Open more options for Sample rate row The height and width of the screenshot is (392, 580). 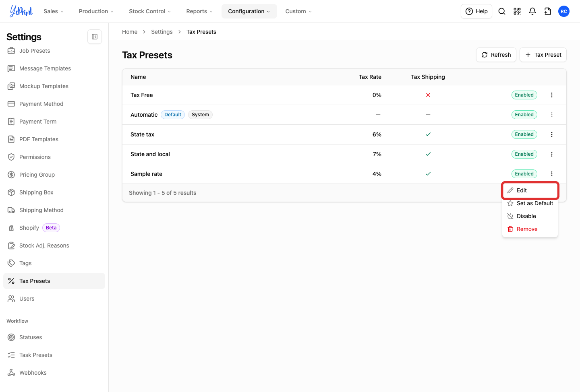click(552, 174)
